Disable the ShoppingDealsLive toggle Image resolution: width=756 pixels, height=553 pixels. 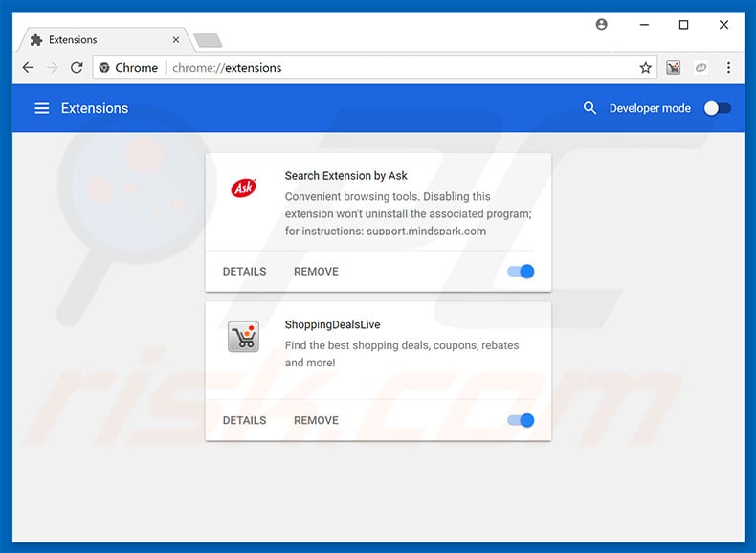coord(521,420)
